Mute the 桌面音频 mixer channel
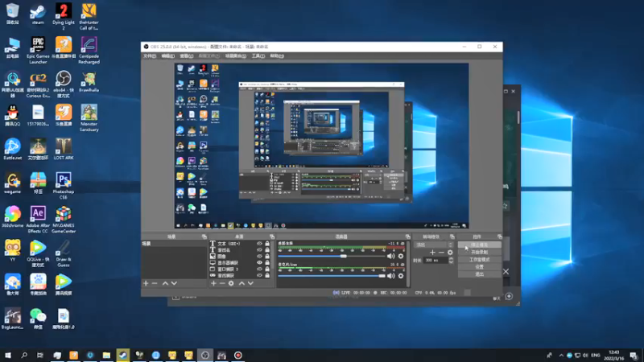The height and width of the screenshot is (362, 644). [390, 256]
